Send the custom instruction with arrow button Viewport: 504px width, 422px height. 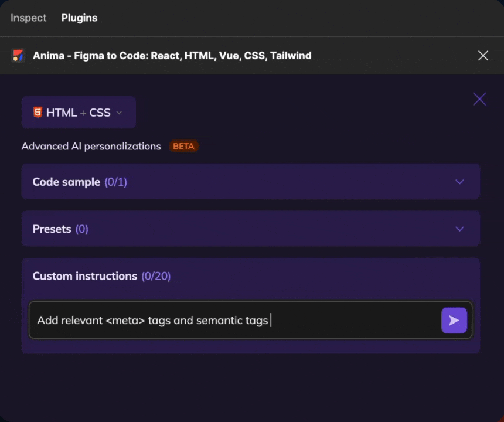coord(454,320)
